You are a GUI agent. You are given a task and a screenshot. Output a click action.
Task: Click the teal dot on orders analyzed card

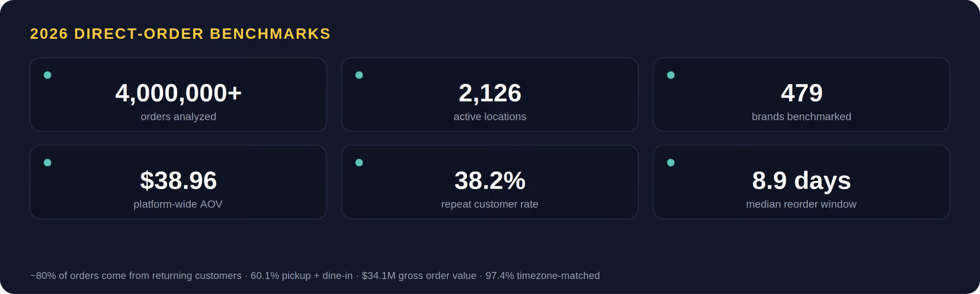tap(47, 75)
